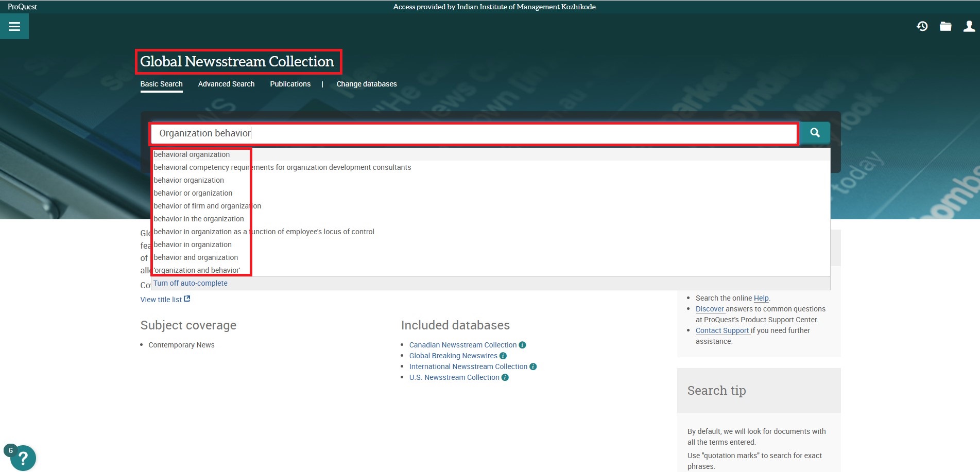
Task: Click the Contact Support link
Action: 722,330
